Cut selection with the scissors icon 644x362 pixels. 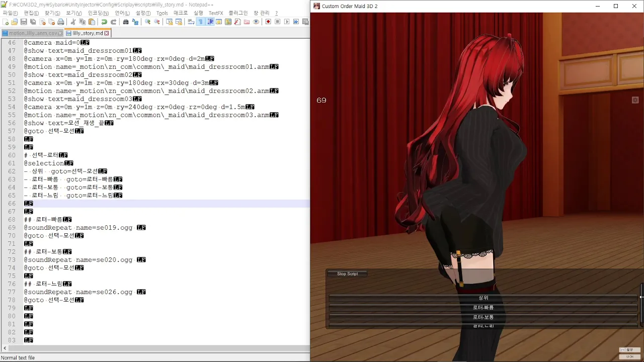(73, 22)
